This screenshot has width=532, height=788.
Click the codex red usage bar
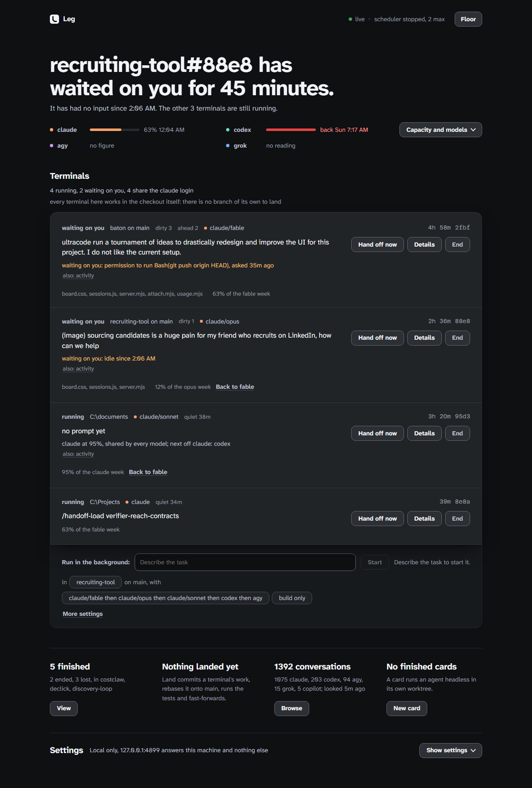[x=291, y=130]
